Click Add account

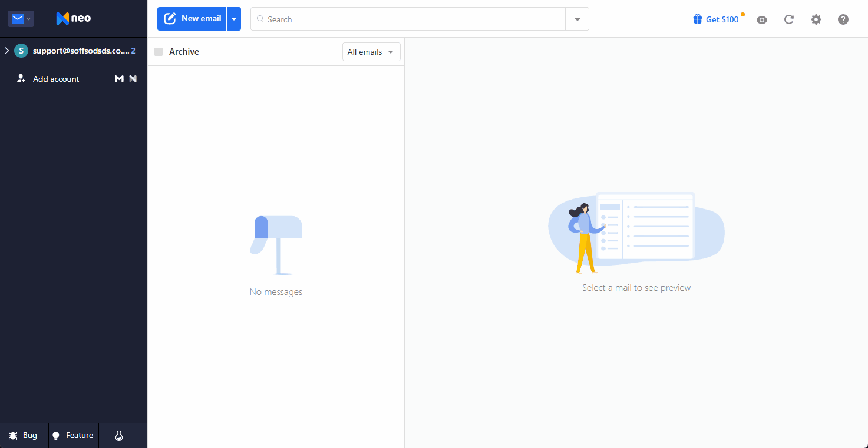click(56, 79)
